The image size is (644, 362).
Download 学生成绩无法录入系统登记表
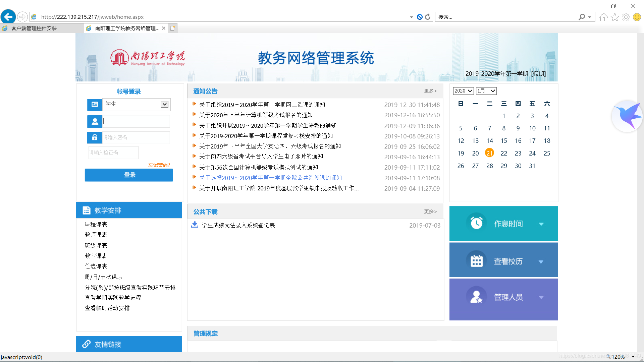coord(238,225)
